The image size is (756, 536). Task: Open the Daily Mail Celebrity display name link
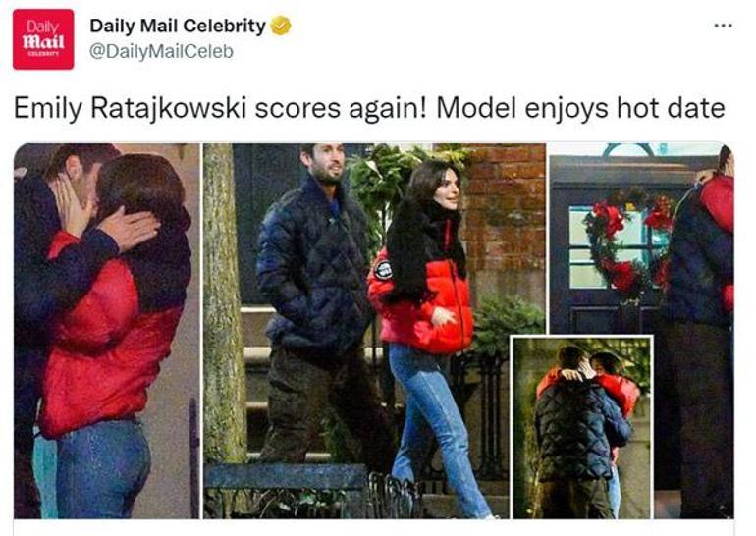click(178, 26)
